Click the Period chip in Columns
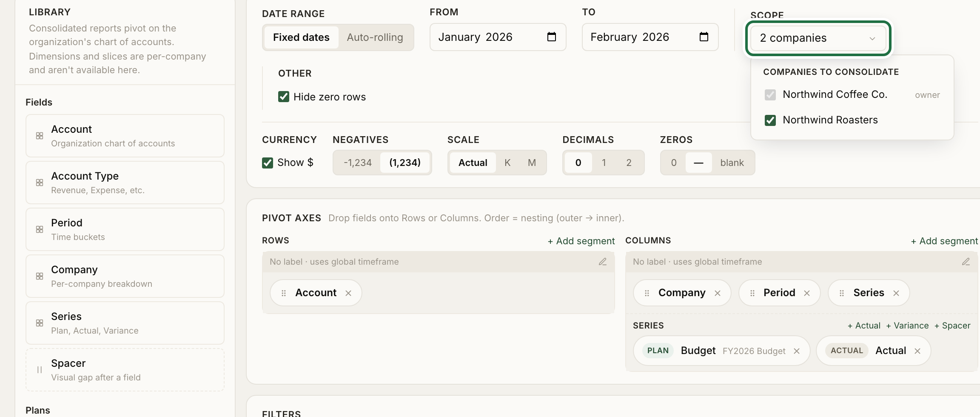Viewport: 980px width, 417px height. tap(779, 293)
